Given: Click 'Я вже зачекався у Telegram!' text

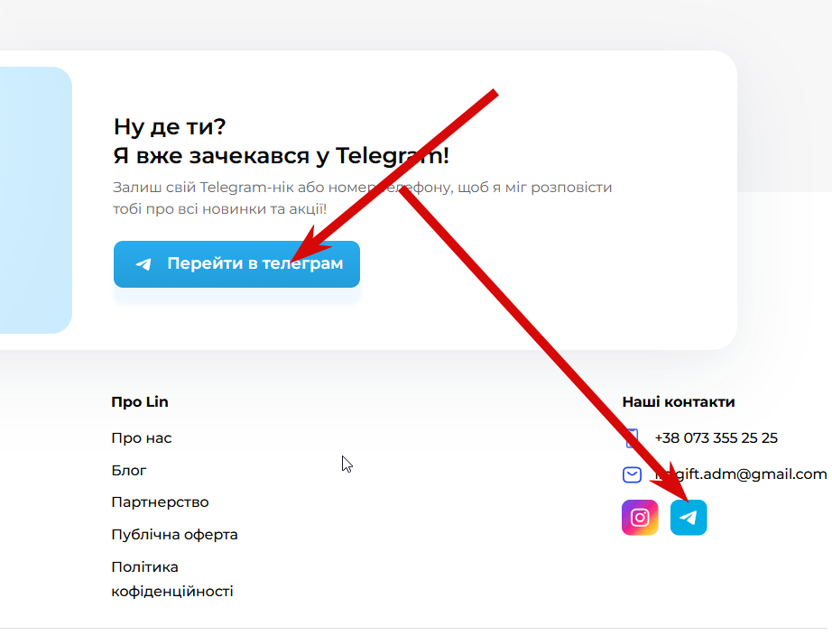Looking at the screenshot, I should (x=282, y=156).
